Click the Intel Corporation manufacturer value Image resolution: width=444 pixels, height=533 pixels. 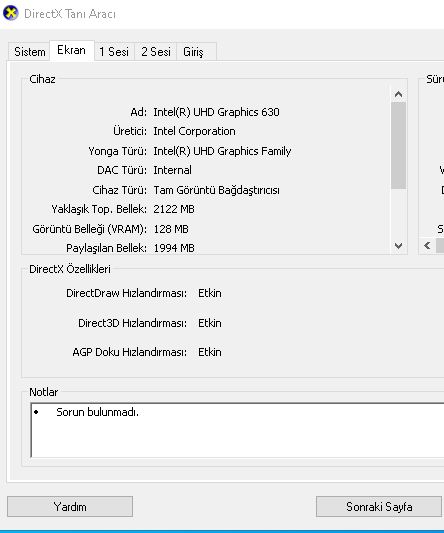(194, 131)
